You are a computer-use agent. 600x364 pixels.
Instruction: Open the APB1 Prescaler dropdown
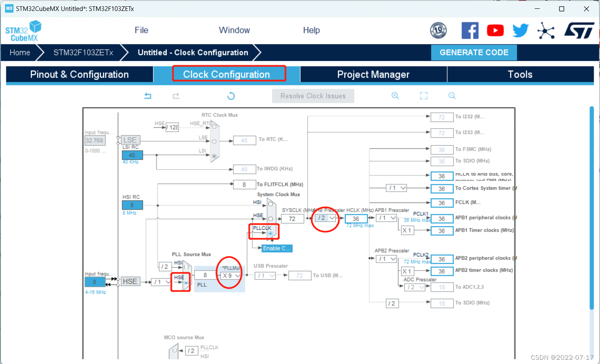coord(386,218)
